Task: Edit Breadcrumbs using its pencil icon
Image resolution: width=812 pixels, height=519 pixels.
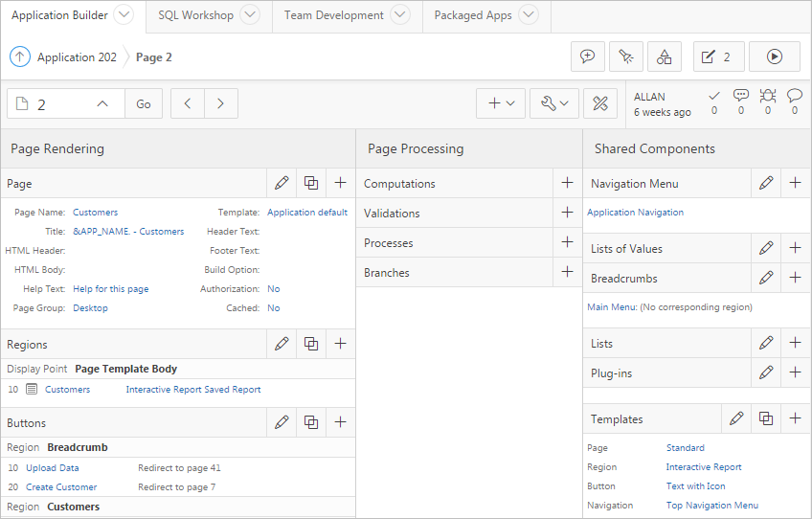Action: click(766, 278)
